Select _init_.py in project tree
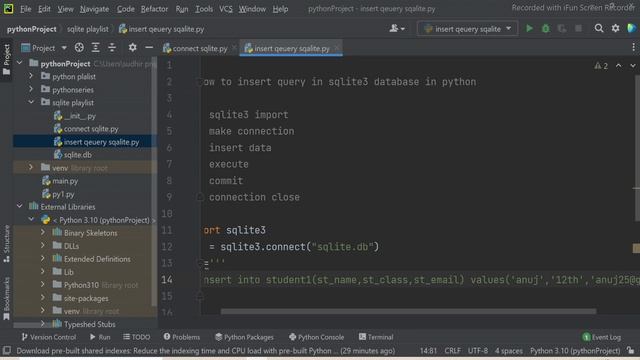Screen dimensions: 640x360 point(75,116)
